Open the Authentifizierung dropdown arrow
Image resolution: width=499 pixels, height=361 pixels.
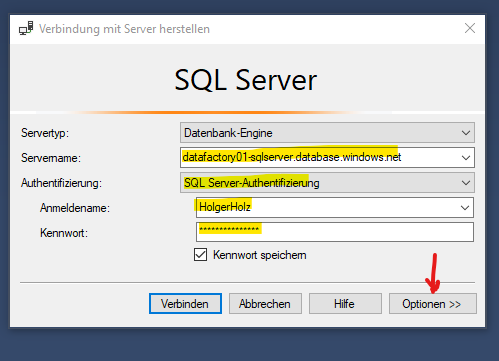(x=466, y=183)
